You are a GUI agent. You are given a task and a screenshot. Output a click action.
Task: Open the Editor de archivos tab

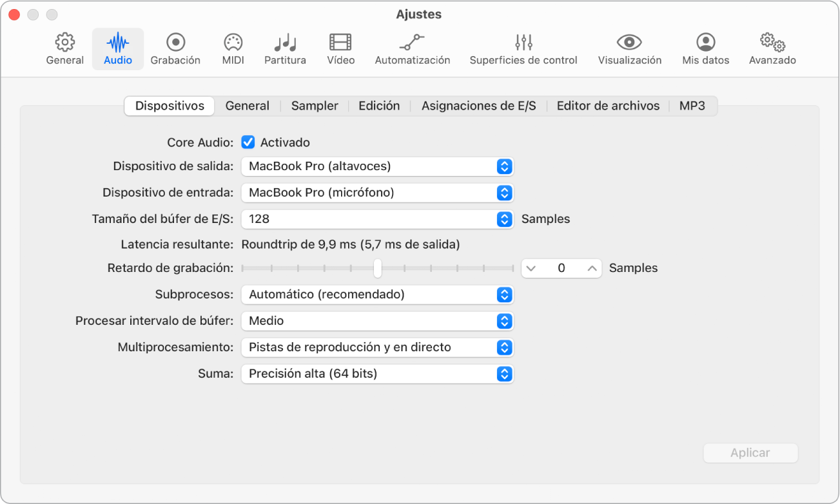[x=607, y=105]
